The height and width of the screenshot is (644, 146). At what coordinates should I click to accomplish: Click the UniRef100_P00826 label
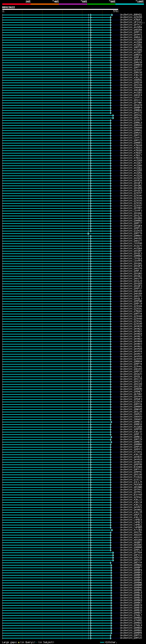pyautogui.click(x=131, y=477)
